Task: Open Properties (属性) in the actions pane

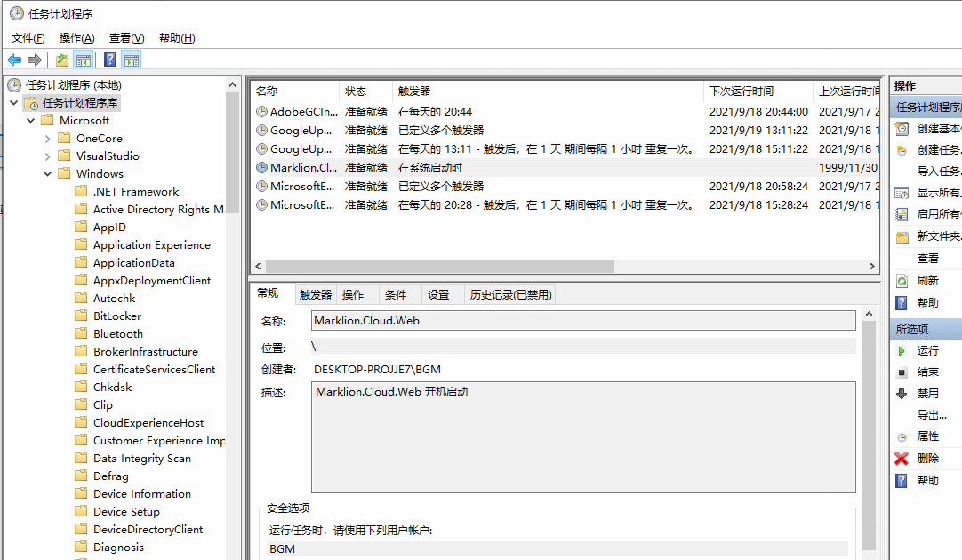Action: [x=902, y=437]
